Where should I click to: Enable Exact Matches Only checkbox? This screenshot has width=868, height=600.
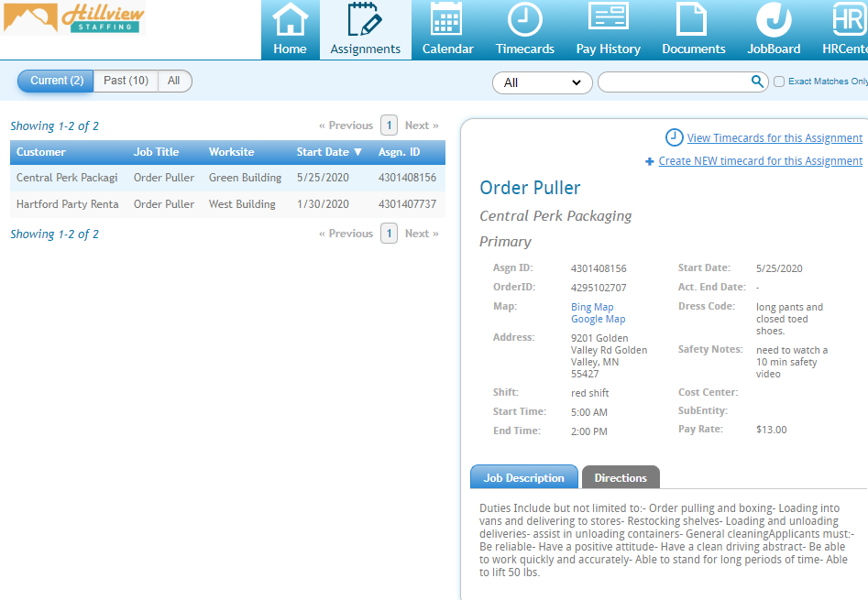pos(779,82)
